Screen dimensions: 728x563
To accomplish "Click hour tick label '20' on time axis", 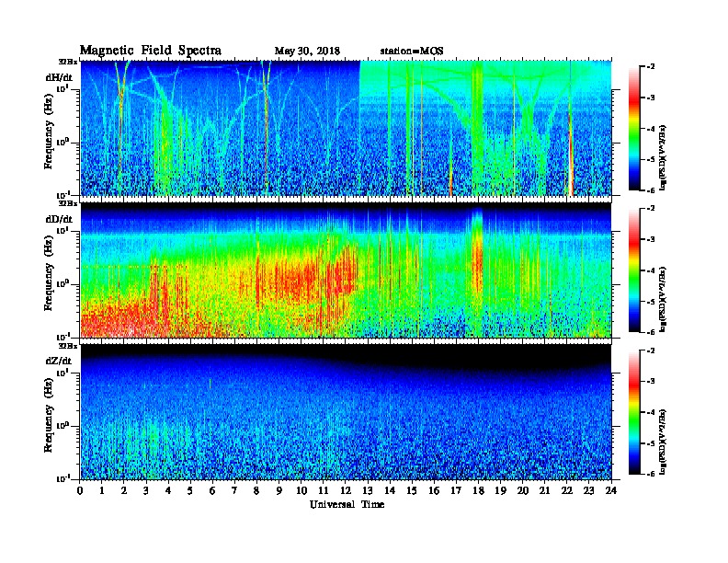I will 523,490.
